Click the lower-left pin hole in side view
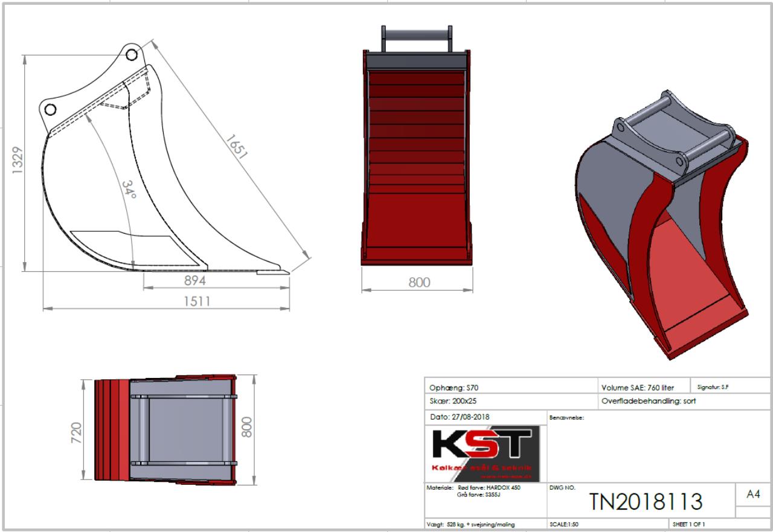Image resolution: width=773 pixels, height=532 pixels. (50, 109)
